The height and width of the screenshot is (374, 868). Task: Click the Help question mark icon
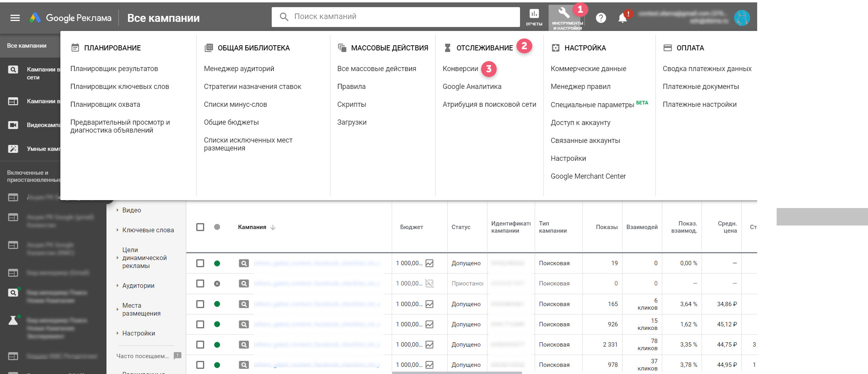pyautogui.click(x=601, y=18)
